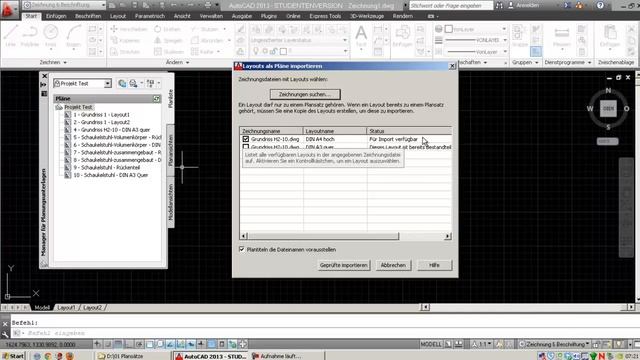Click scroll right arrow of layouts list

tap(448, 236)
